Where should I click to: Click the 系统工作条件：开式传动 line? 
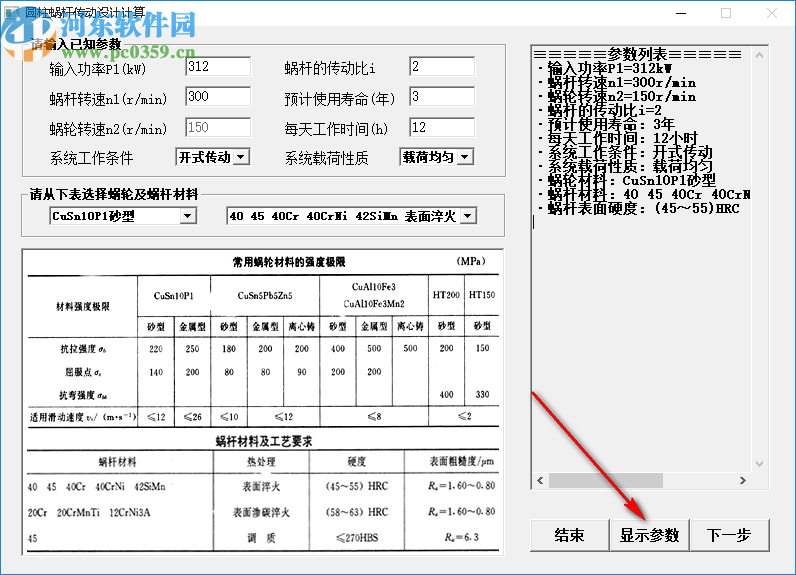click(625, 152)
